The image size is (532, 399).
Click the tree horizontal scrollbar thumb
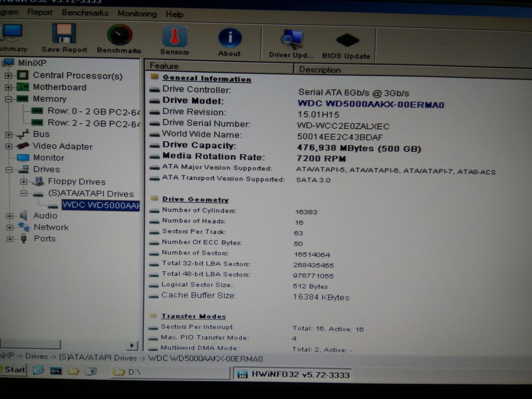(x=30, y=344)
